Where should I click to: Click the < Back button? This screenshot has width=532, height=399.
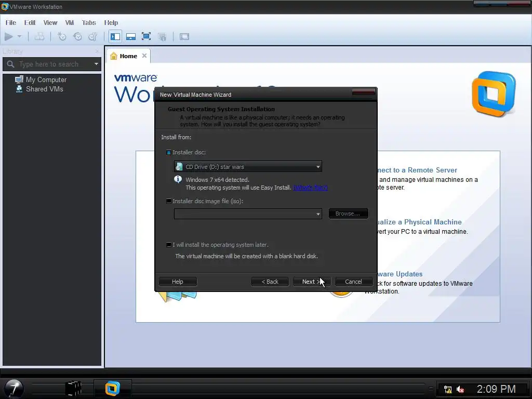pyautogui.click(x=270, y=282)
